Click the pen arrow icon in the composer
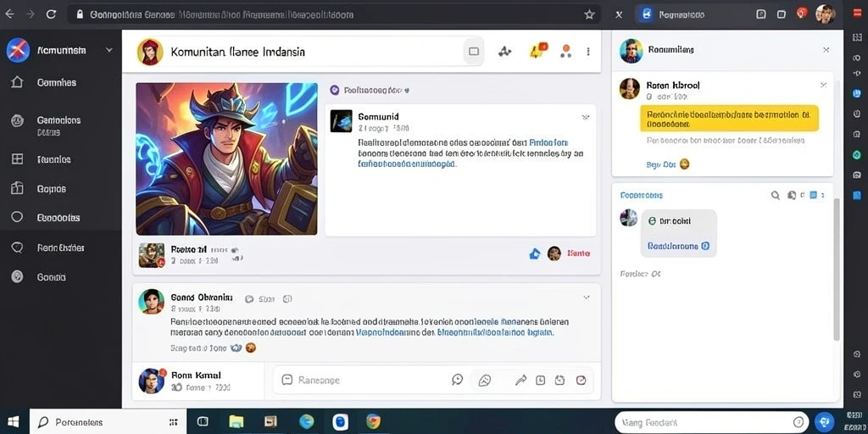The width and height of the screenshot is (868, 434). (x=520, y=380)
